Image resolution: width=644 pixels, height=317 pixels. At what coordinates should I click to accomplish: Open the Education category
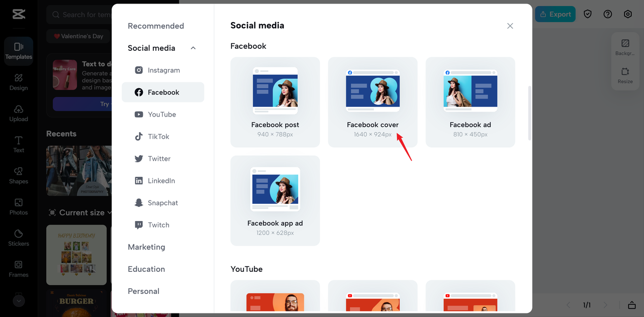tap(146, 269)
